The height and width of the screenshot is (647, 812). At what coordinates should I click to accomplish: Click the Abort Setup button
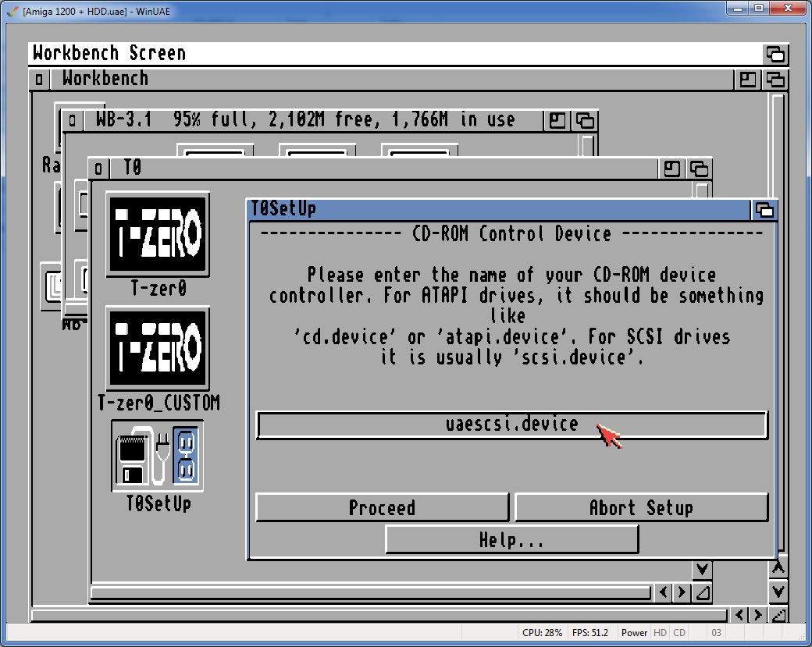click(x=641, y=507)
